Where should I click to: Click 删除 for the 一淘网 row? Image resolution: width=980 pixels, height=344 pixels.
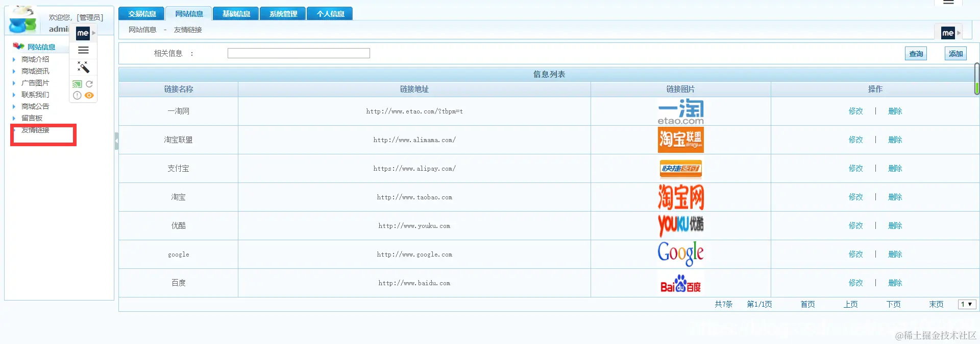895,111
